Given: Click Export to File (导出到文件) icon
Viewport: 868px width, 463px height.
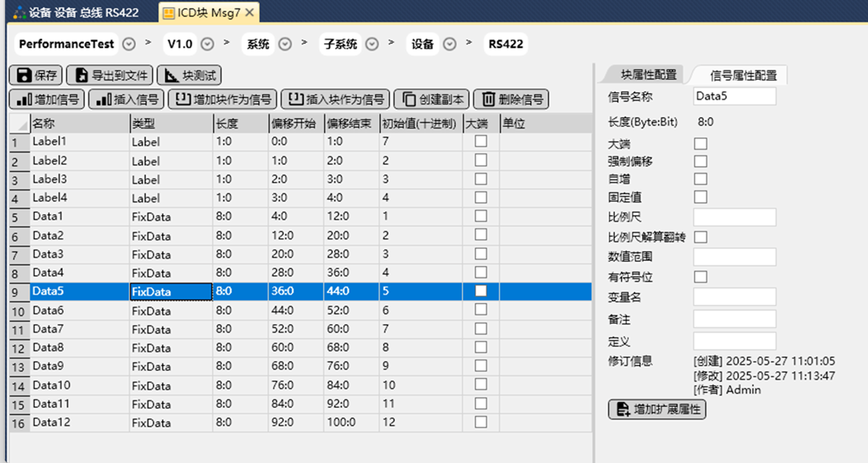Looking at the screenshot, I should point(82,75).
